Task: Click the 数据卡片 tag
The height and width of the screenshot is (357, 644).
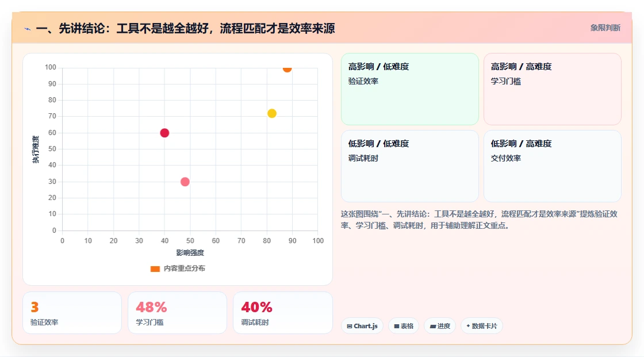Action: point(482,326)
